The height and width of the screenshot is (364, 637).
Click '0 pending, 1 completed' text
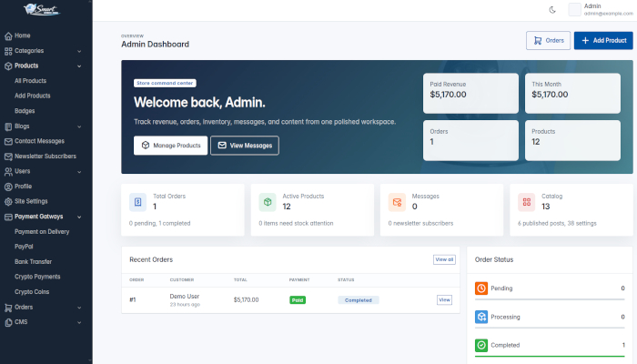coord(159,223)
